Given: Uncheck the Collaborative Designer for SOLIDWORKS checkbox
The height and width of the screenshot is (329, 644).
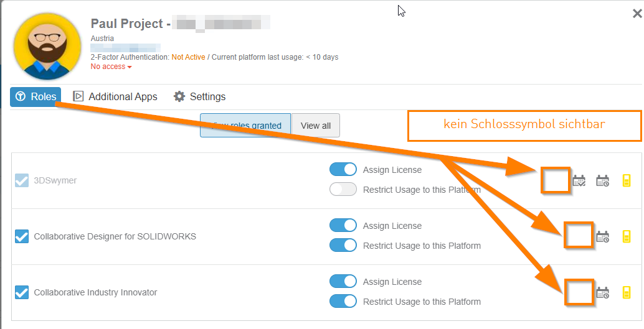Looking at the screenshot, I should (22, 236).
